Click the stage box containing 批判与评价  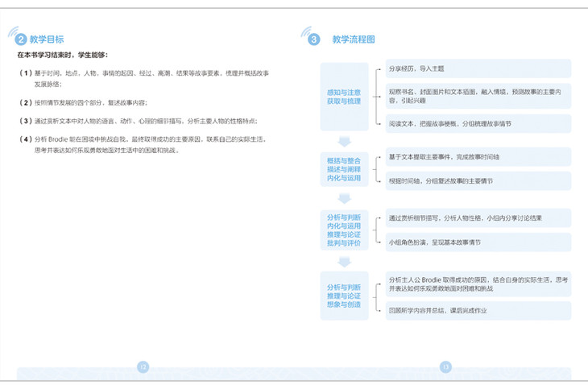(344, 230)
